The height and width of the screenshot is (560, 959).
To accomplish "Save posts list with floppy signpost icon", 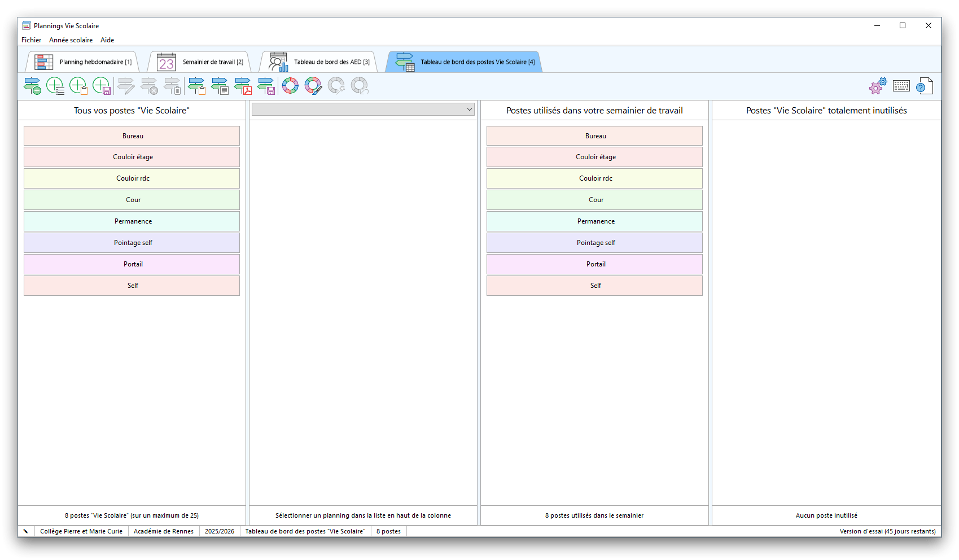I will tap(266, 86).
